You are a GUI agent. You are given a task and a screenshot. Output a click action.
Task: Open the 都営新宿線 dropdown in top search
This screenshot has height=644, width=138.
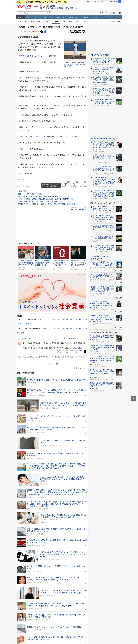[x=113, y=2]
